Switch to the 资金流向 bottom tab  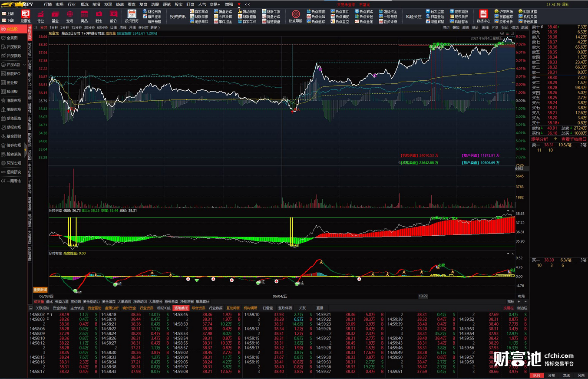click(x=60, y=308)
